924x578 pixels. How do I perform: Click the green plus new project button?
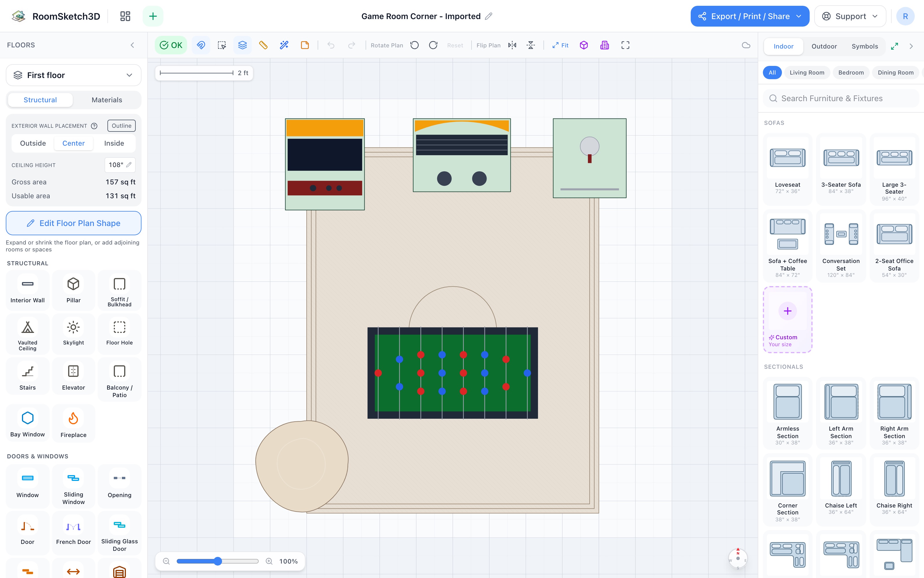[153, 16]
